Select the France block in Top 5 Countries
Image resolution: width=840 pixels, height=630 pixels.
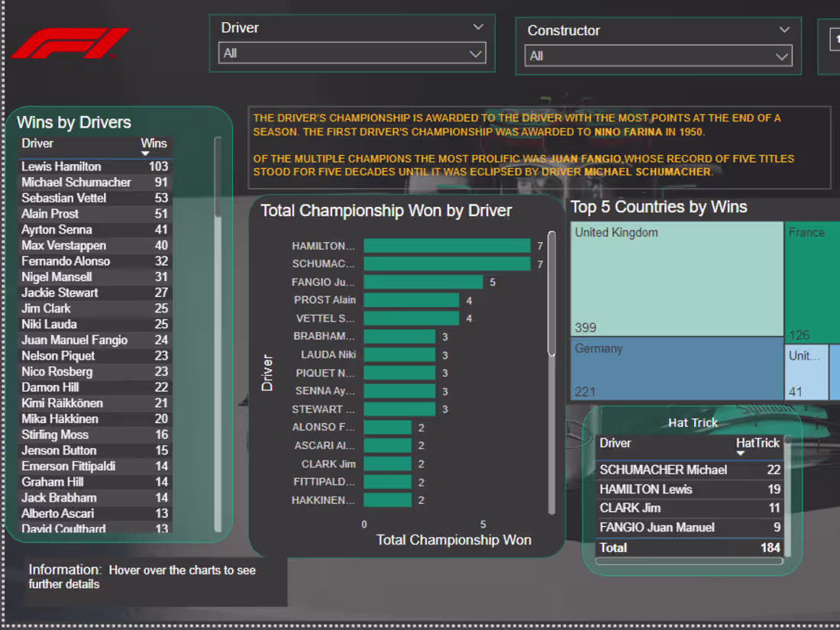(812, 280)
